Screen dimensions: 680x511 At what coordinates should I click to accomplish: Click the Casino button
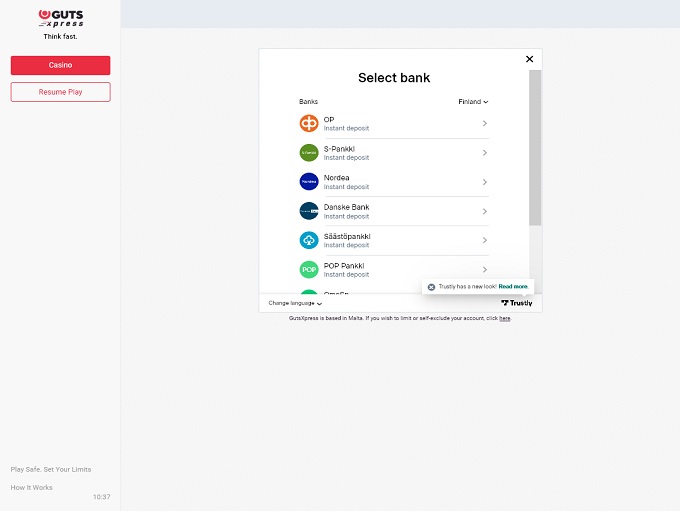pyautogui.click(x=60, y=65)
